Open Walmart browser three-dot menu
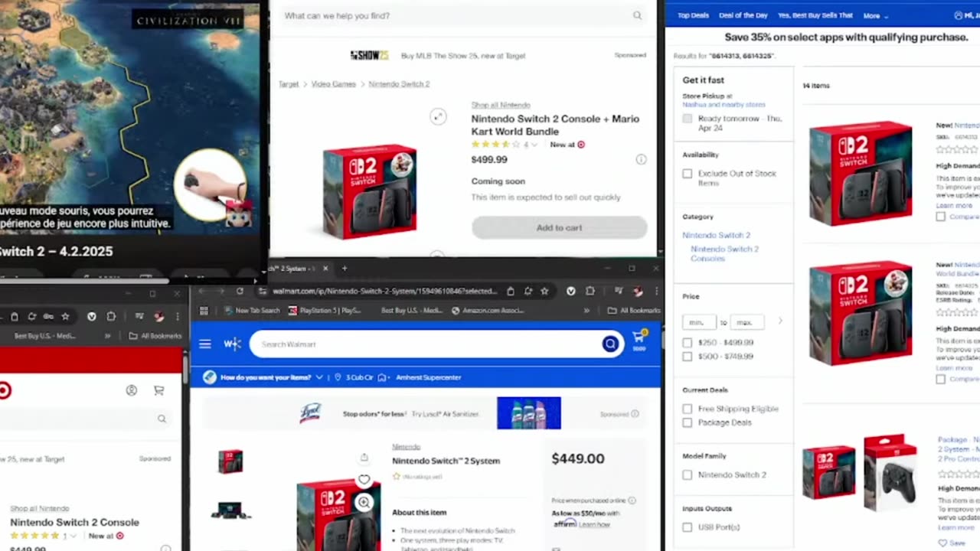Image resolution: width=980 pixels, height=551 pixels. 656,292
